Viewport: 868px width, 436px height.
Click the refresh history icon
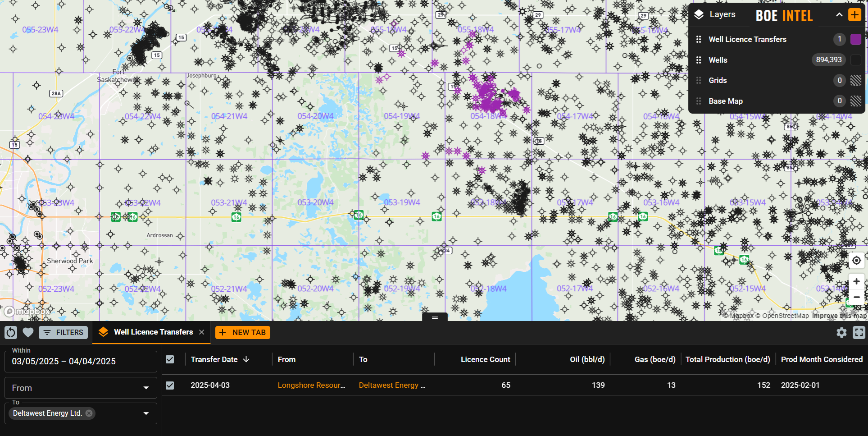click(x=11, y=332)
